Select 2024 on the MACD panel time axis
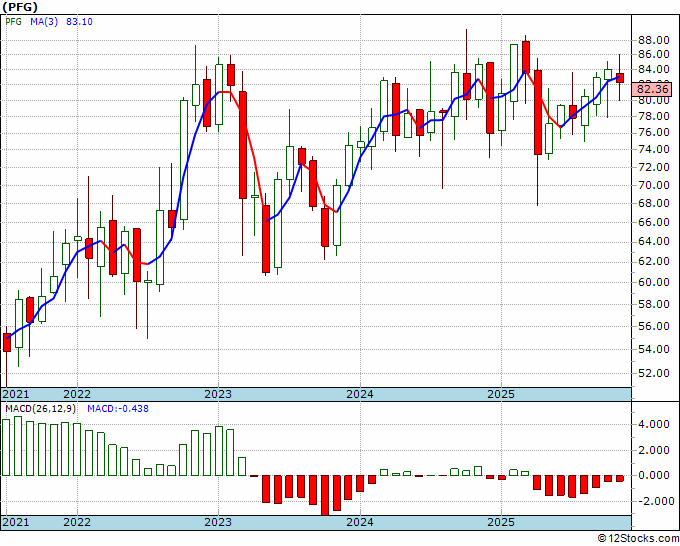Screen dimensions: 680x546 pos(360,522)
